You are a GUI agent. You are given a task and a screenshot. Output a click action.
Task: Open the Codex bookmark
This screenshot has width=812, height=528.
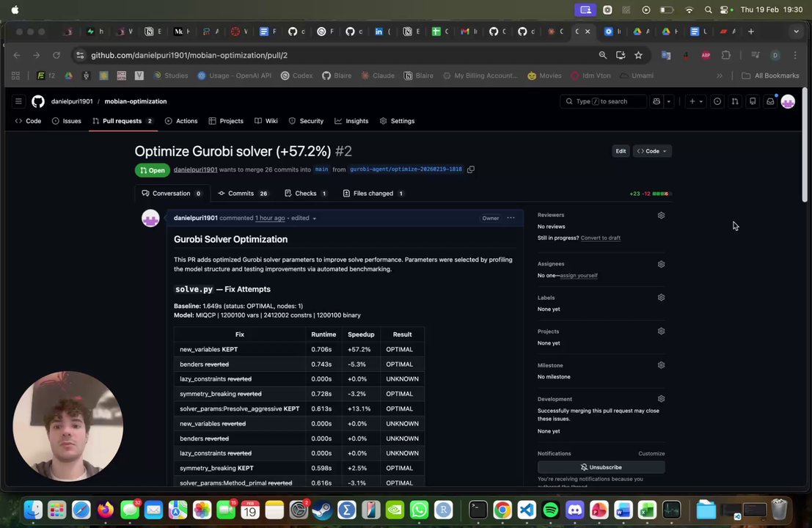click(297, 76)
